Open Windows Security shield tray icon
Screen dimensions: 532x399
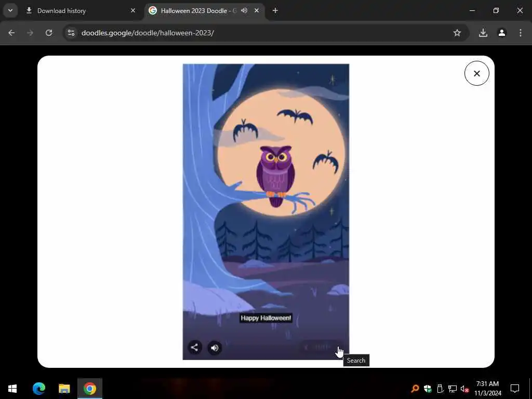[428, 389]
